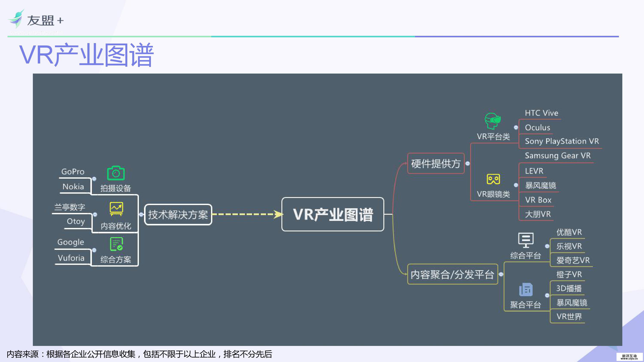Select the 内容聚合/分发平台 node
This screenshot has width=644, height=362.
coord(453,274)
